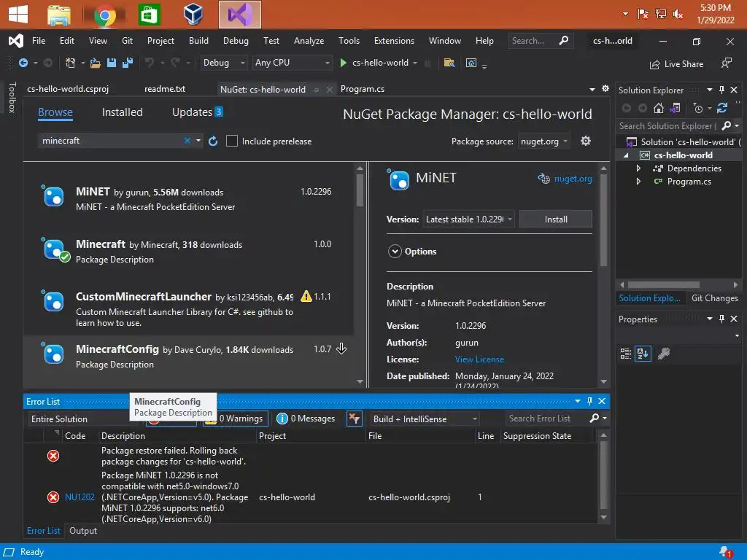Viewport: 747px width, 560px height.
Task: Click the Install button for MiNET
Action: coord(555,219)
